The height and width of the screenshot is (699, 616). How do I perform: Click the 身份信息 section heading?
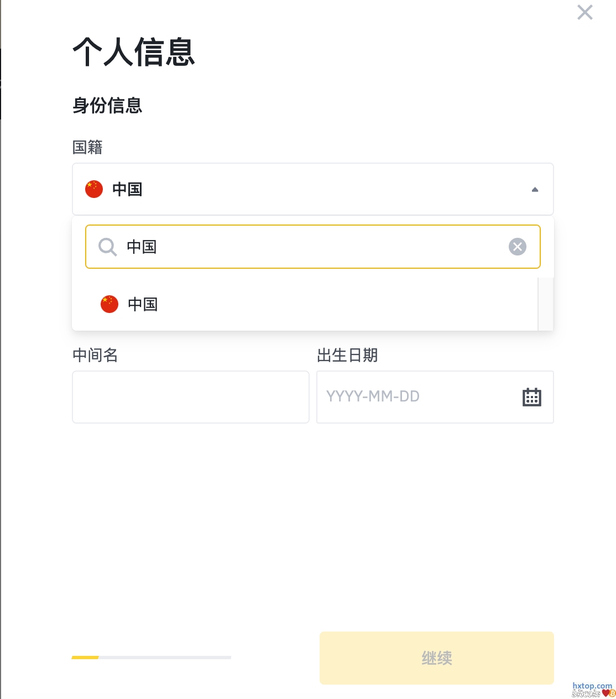(107, 105)
